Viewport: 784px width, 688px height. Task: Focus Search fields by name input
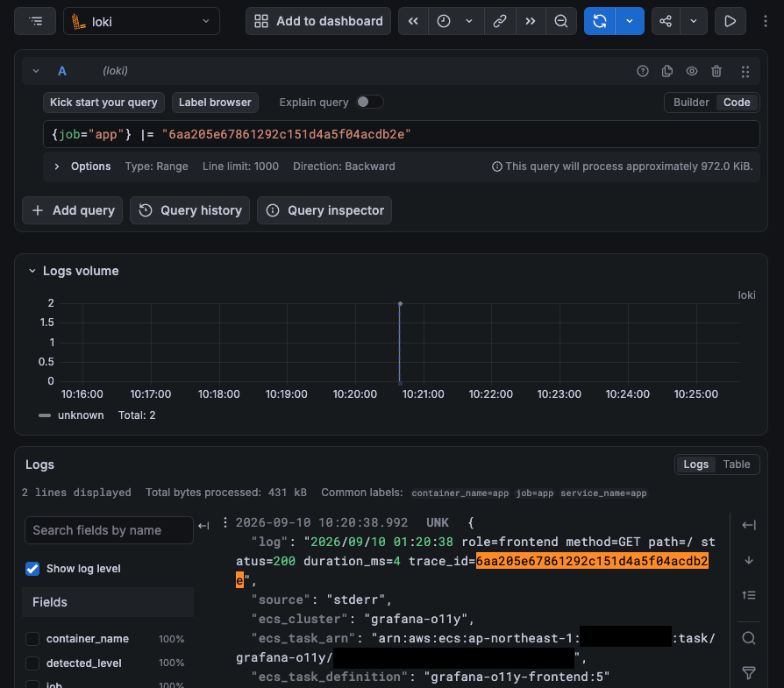[109, 530]
